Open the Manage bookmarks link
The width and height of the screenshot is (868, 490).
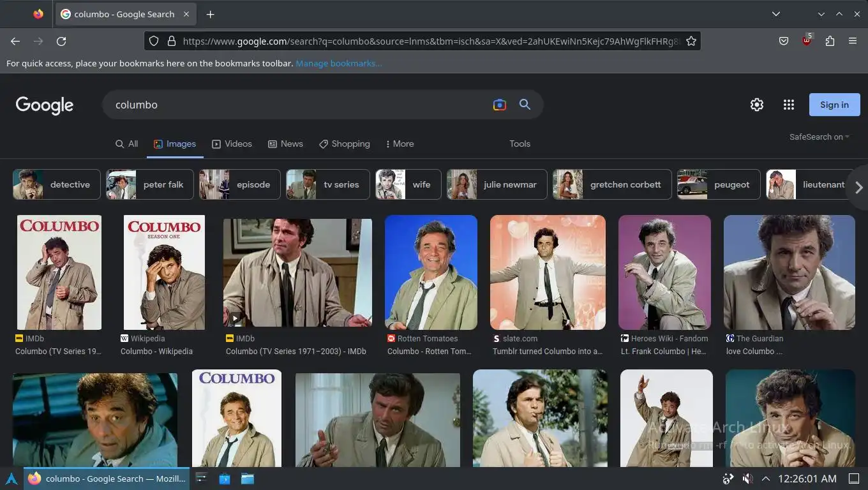click(x=339, y=63)
